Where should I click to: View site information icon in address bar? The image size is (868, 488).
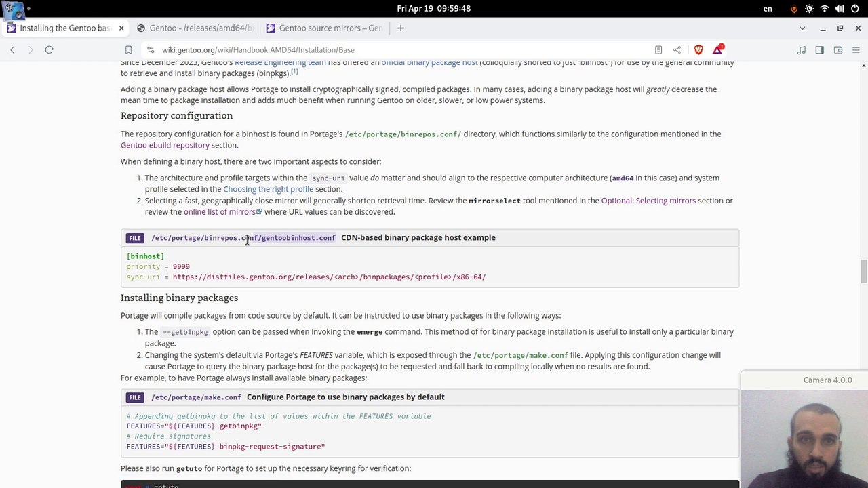(x=151, y=49)
